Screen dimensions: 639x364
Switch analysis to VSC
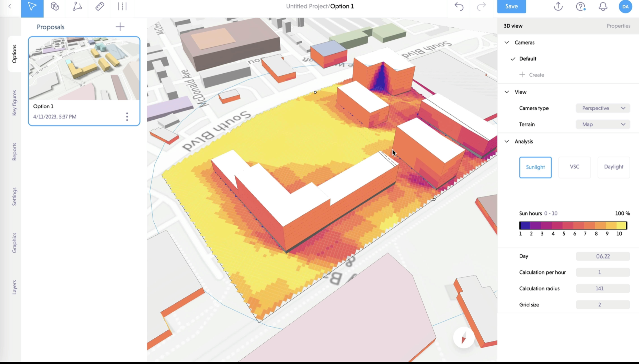tap(574, 167)
